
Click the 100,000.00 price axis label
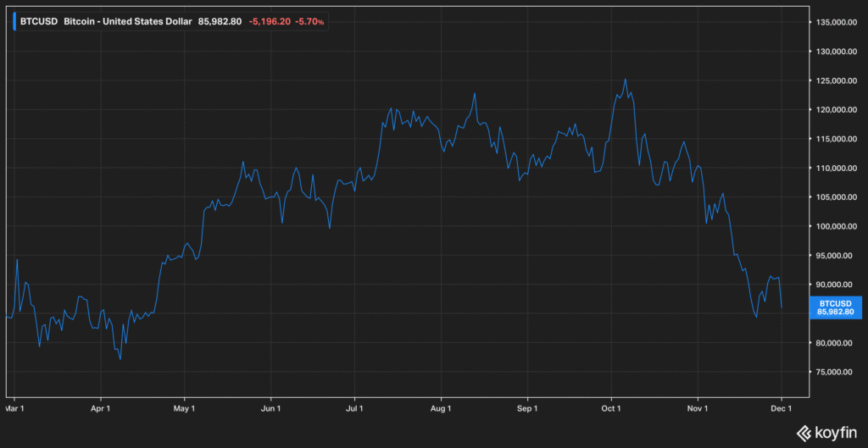pyautogui.click(x=836, y=226)
